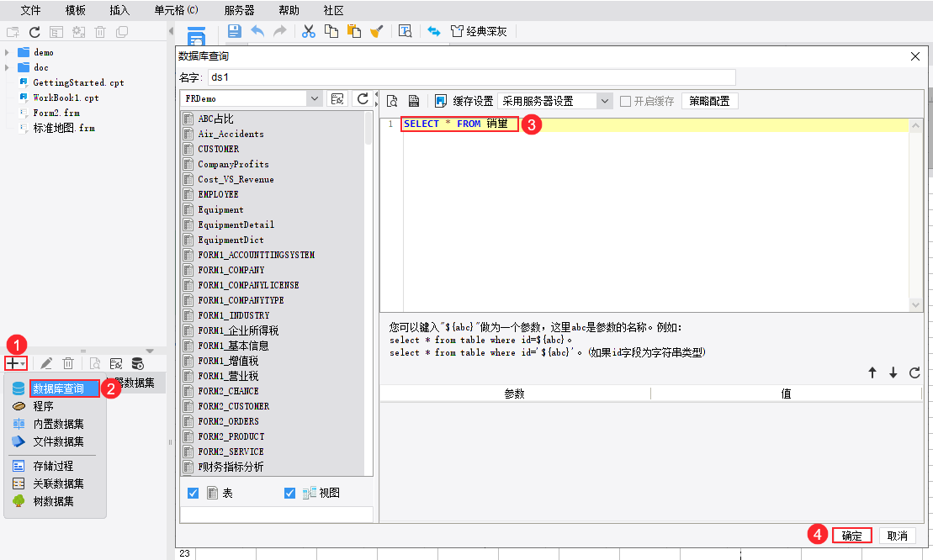This screenshot has height=560, width=933.
Task: Click the undo arrow icon
Action: [x=257, y=31]
